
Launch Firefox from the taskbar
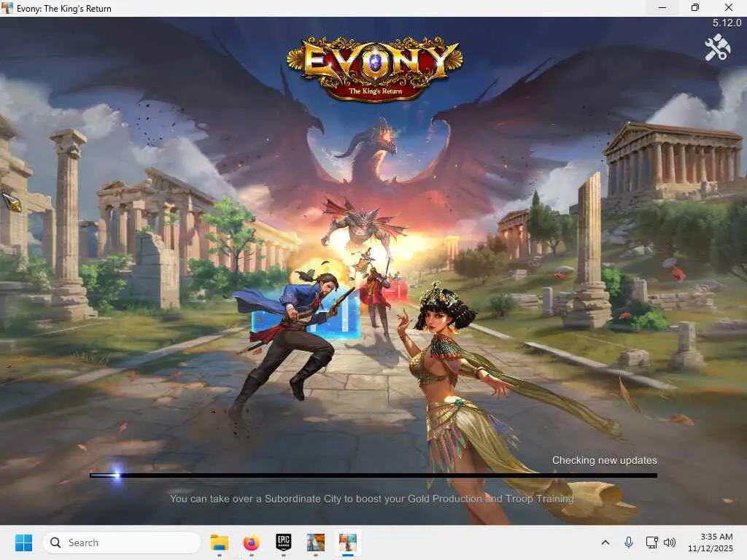coord(252,542)
